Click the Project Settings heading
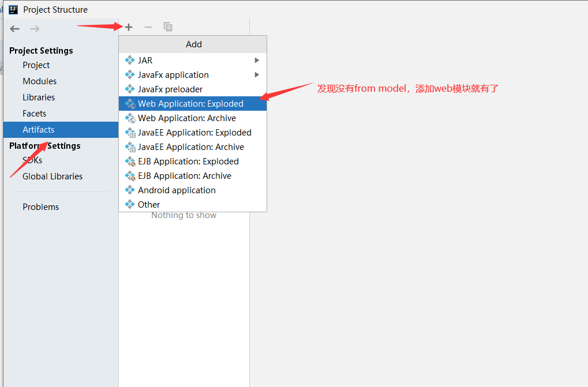This screenshot has width=588, height=387. pos(41,51)
